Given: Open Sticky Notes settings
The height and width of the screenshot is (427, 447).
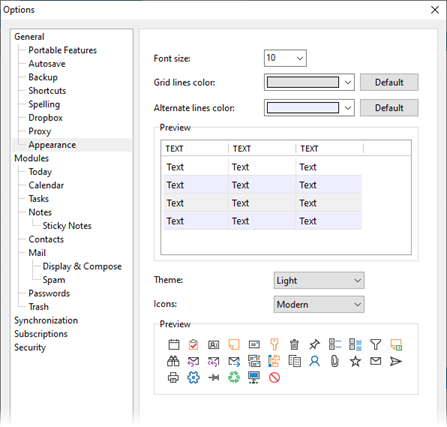Looking at the screenshot, I should pyautogui.click(x=67, y=226).
